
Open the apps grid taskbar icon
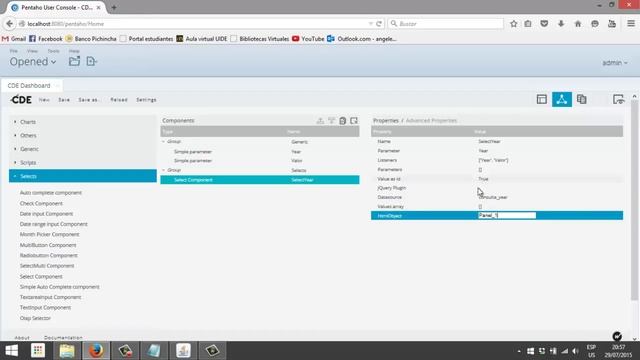coord(38,351)
